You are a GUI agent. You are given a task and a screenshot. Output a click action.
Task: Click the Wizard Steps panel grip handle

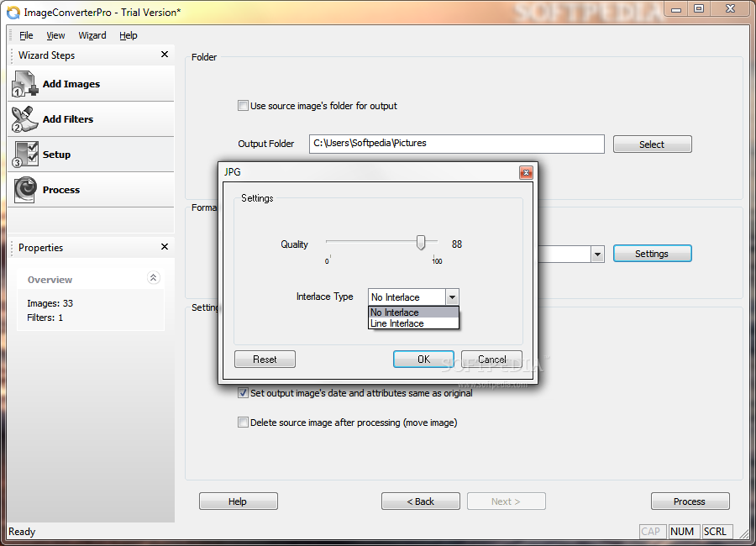point(12,55)
